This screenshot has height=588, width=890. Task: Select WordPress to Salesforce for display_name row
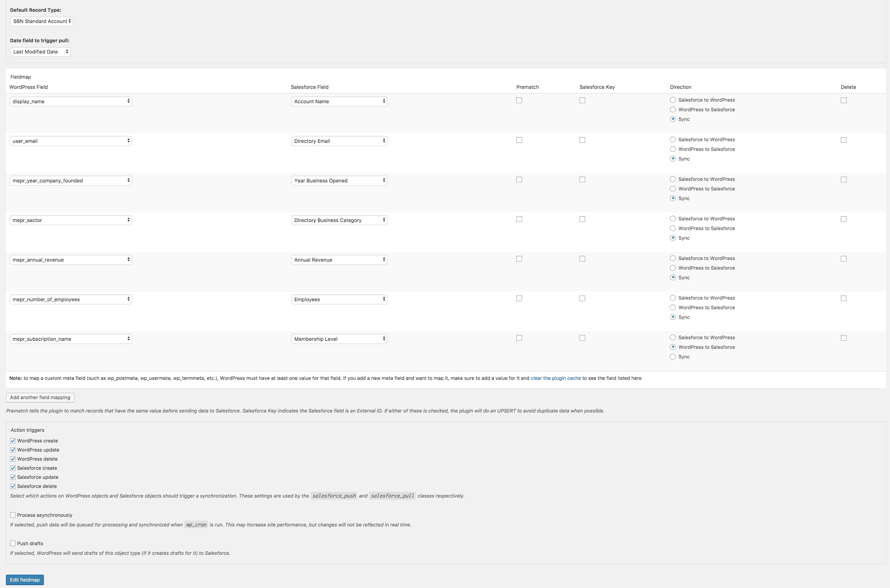coord(672,109)
